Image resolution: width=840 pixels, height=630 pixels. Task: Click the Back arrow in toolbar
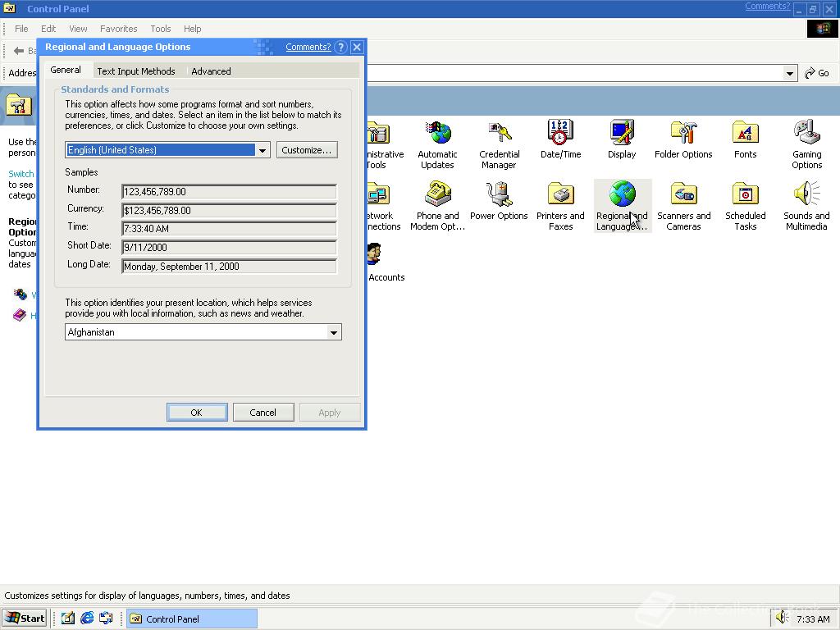click(x=19, y=51)
